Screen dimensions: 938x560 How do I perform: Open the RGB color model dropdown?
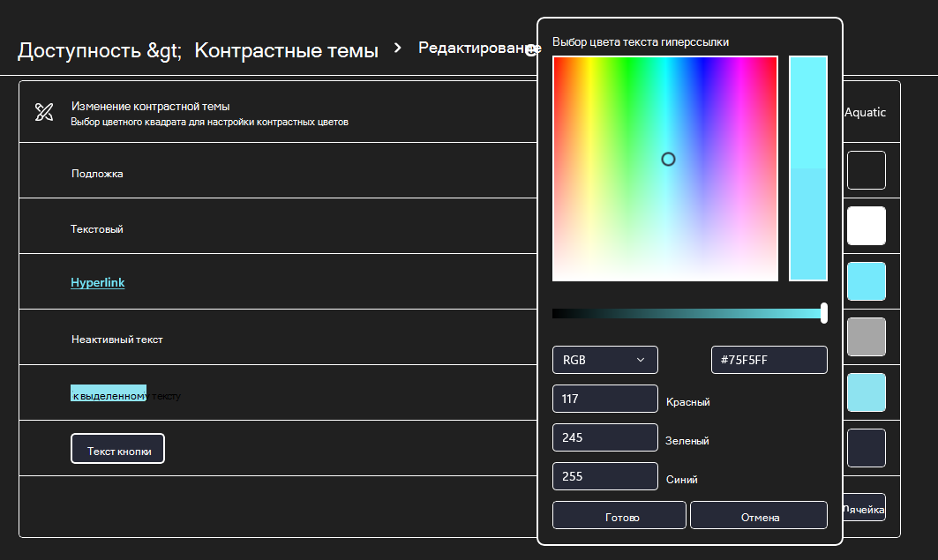[x=604, y=360]
